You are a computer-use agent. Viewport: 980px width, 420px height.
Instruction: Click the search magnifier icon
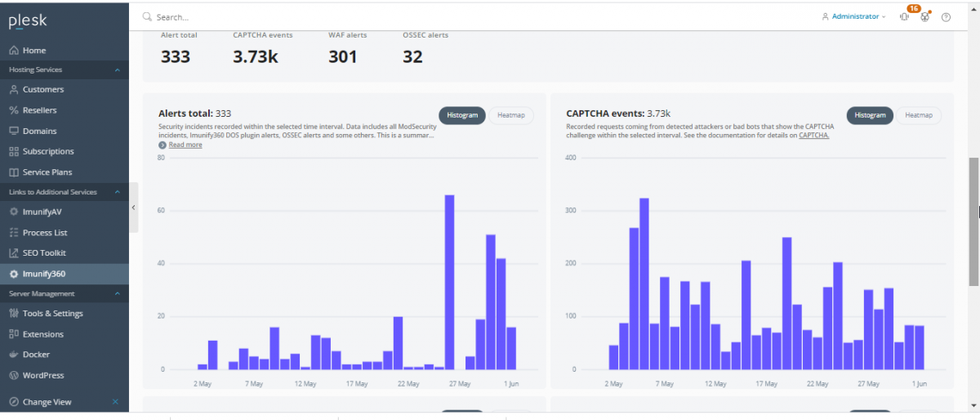tap(147, 16)
